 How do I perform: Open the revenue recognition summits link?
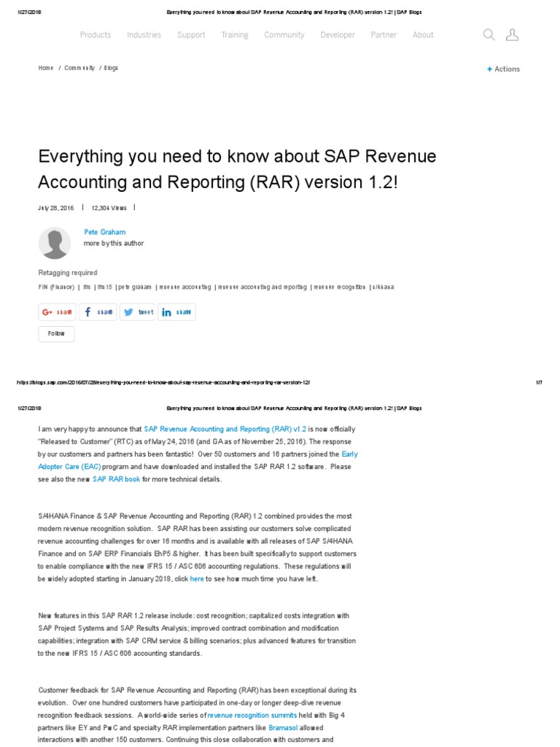click(x=252, y=716)
